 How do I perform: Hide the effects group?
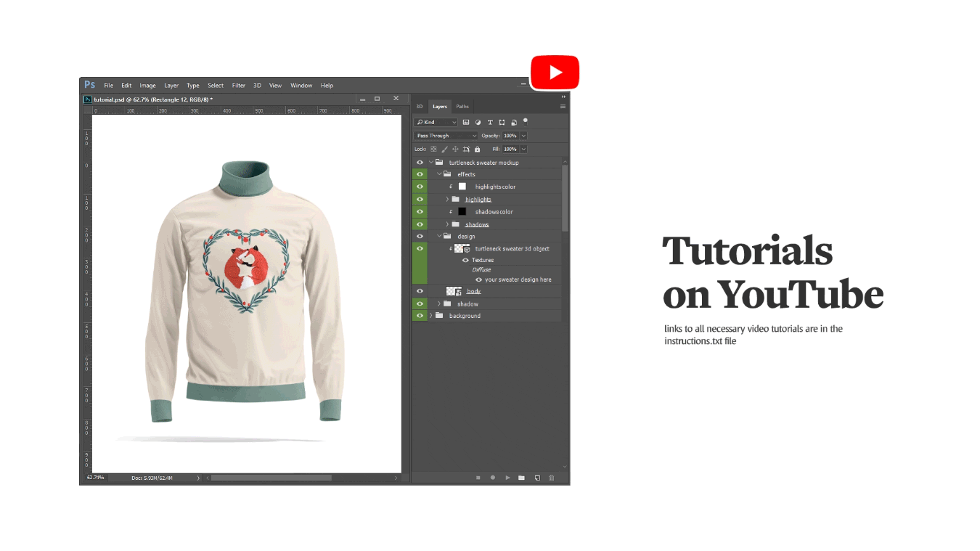coord(420,174)
